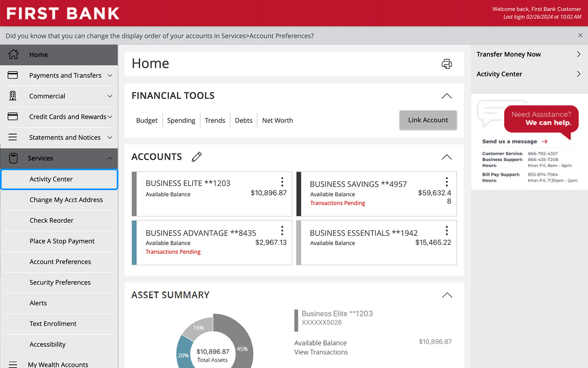The width and height of the screenshot is (588, 368).
Task: Open Transfer Money Now chevron
Action: pos(579,54)
